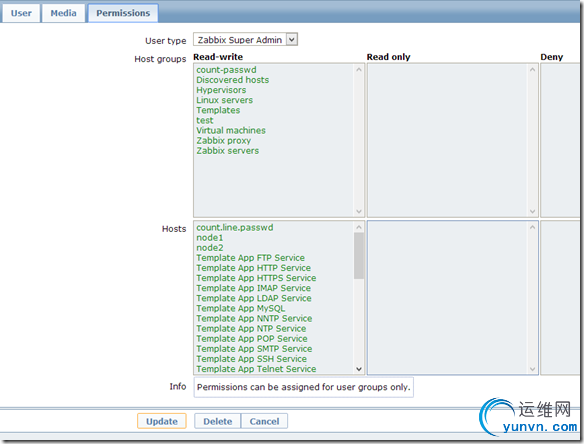Select Template App HTTPS Service
584x444 pixels.
256,278
